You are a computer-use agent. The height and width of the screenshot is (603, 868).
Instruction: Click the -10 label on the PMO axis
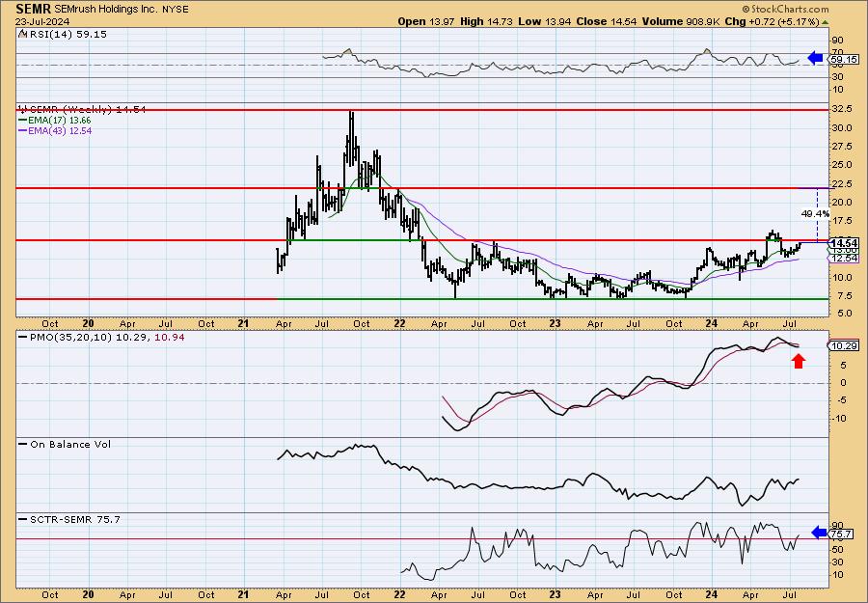[x=840, y=418]
